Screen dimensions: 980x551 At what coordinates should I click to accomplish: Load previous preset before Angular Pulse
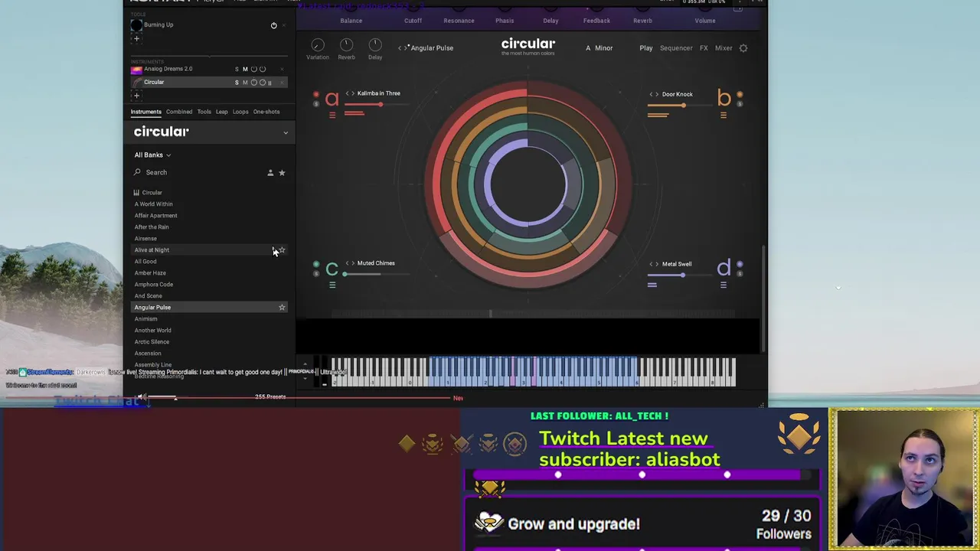400,48
